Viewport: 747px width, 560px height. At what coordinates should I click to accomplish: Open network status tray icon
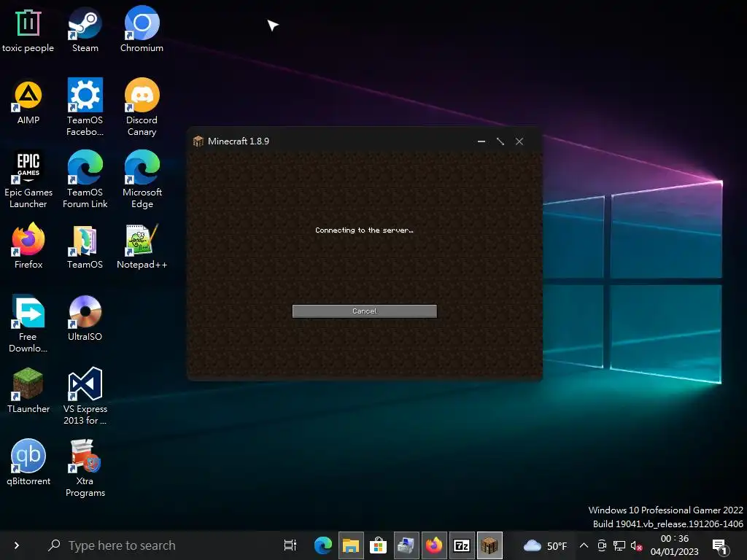[x=619, y=545]
